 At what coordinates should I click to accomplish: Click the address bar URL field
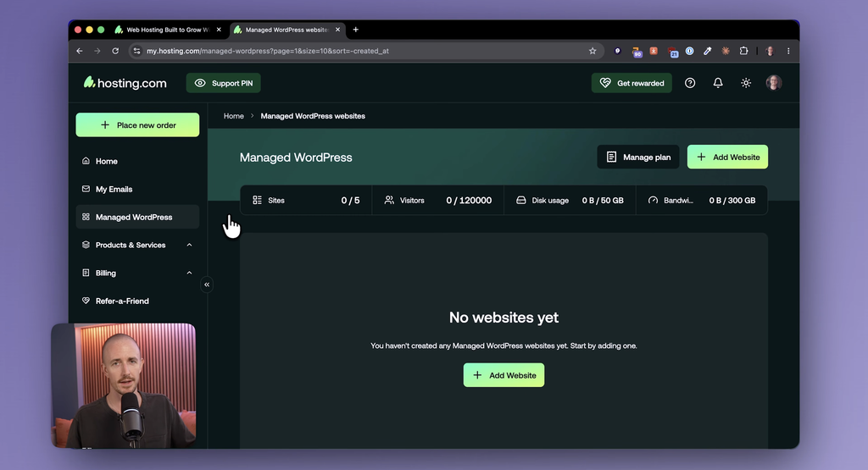pyautogui.click(x=365, y=51)
